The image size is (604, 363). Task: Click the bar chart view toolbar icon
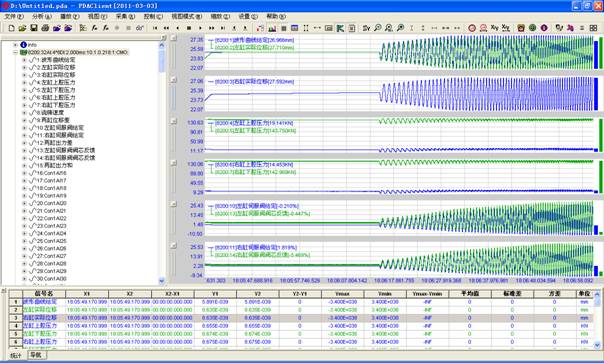point(272,28)
